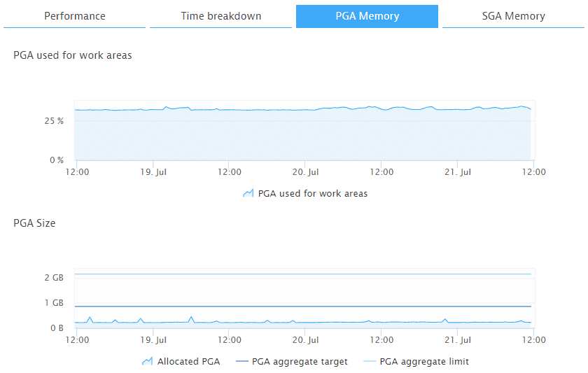Hide PGA aggregate limit series via legend label
588x373 pixels.
pyautogui.click(x=424, y=362)
